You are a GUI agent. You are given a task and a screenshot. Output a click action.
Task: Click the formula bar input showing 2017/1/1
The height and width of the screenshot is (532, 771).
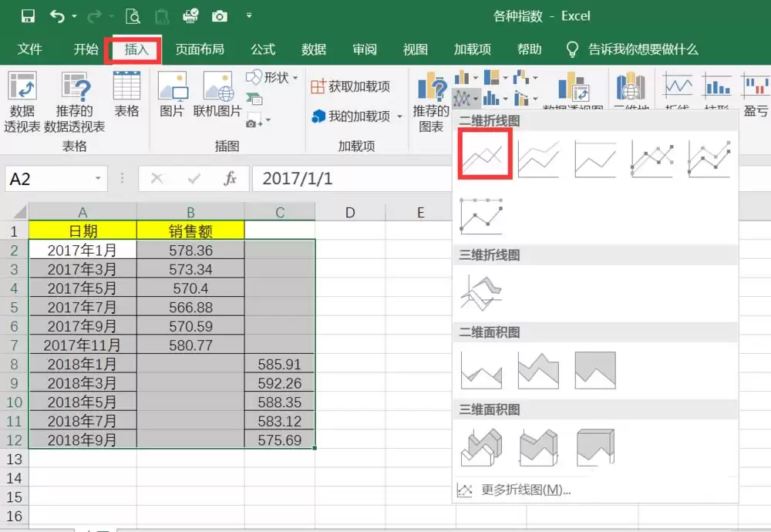pyautogui.click(x=352, y=178)
